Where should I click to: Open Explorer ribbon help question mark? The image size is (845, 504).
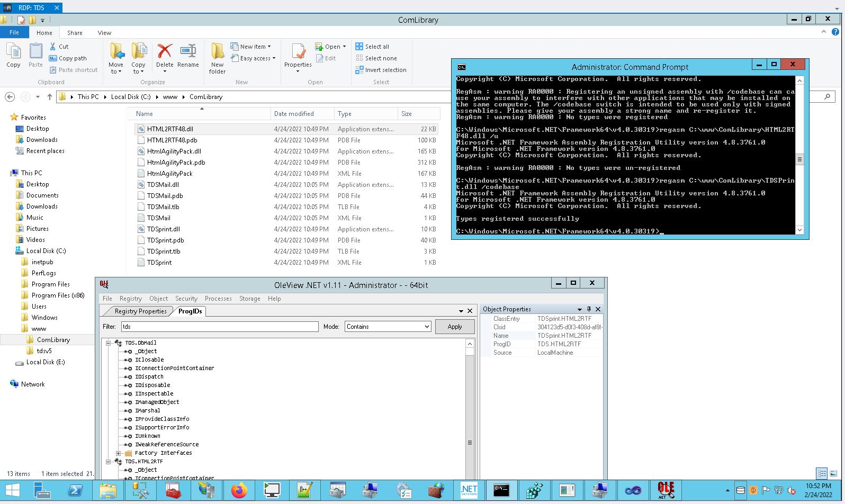point(835,32)
